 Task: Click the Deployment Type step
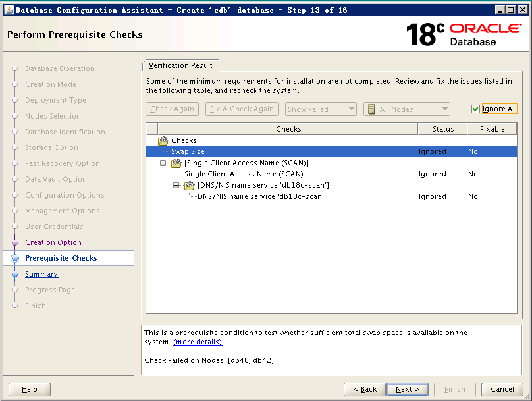56,101
